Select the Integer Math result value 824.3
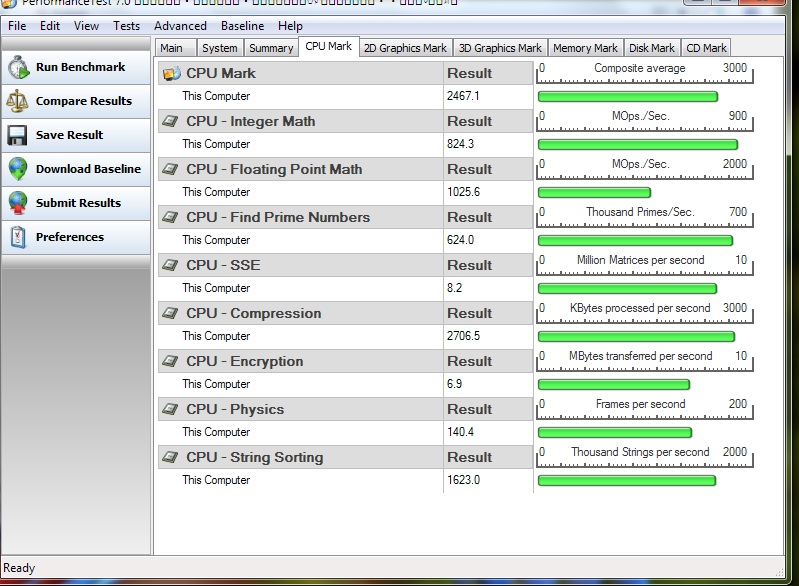799x586 pixels. tap(460, 144)
